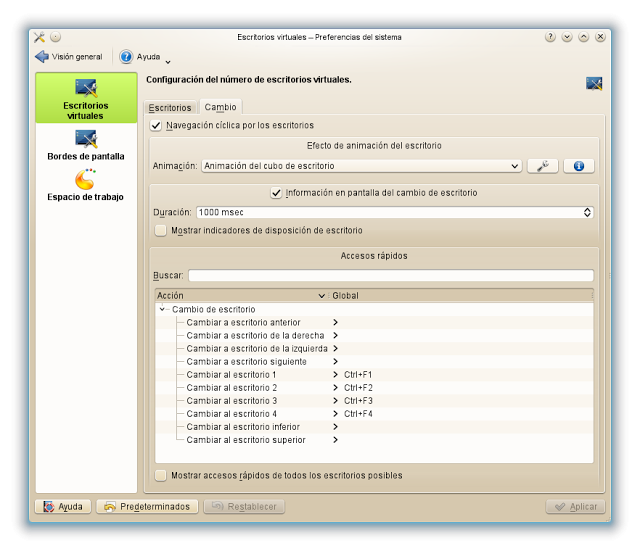This screenshot has height=551, width=640.
Task: Switch to the Escritorios tab
Action: (169, 107)
